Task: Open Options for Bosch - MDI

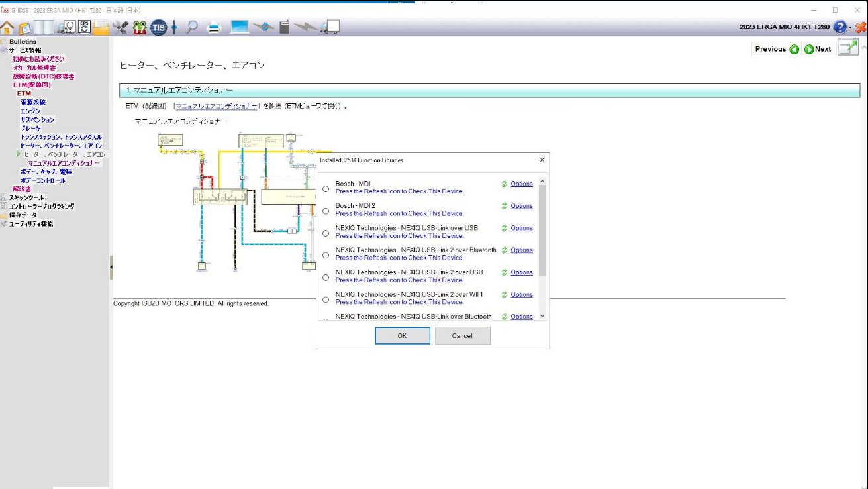Action: pyautogui.click(x=522, y=184)
